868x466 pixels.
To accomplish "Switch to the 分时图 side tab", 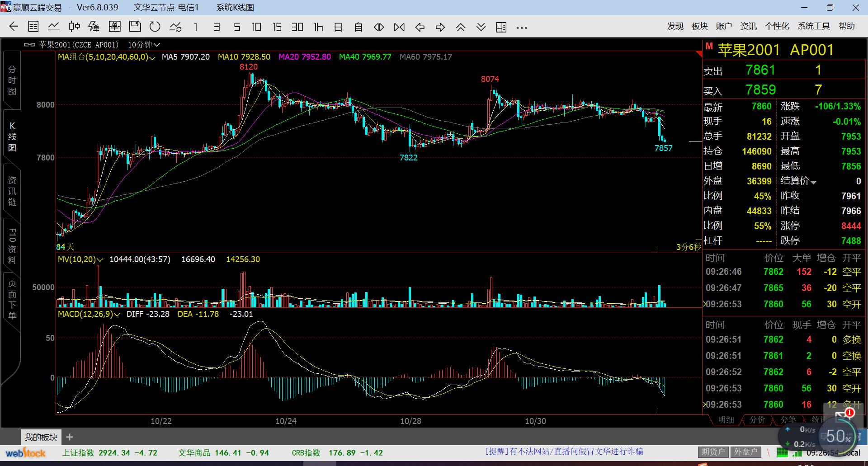I will pyautogui.click(x=12, y=80).
